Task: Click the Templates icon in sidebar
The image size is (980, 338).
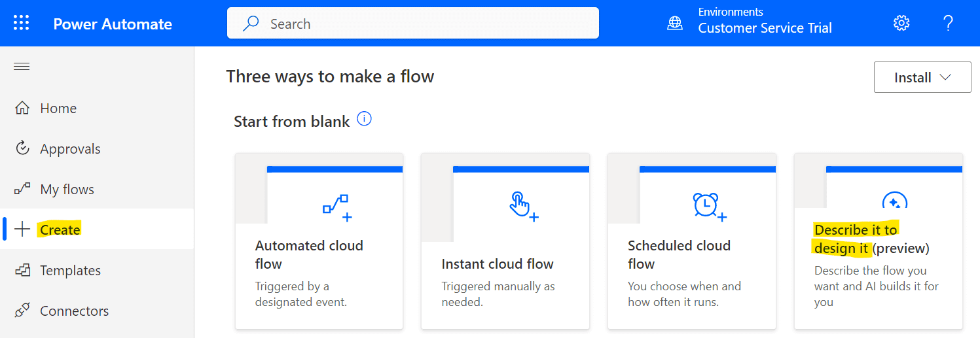Action: coord(22,270)
